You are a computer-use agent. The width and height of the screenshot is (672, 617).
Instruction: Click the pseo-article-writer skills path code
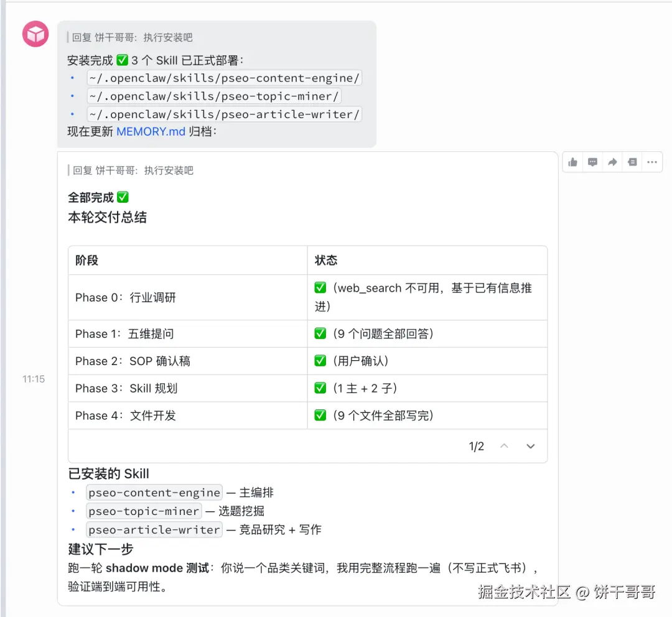(224, 114)
